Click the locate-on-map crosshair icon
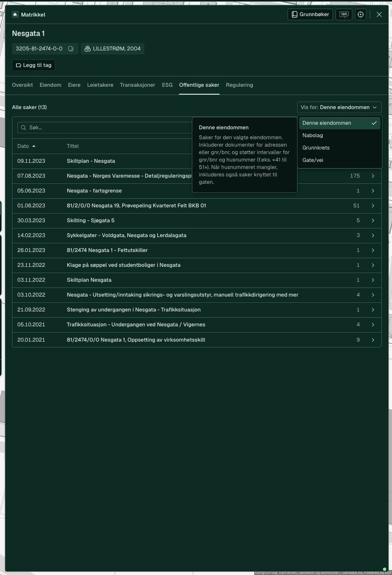This screenshot has height=575, width=392. click(x=361, y=14)
